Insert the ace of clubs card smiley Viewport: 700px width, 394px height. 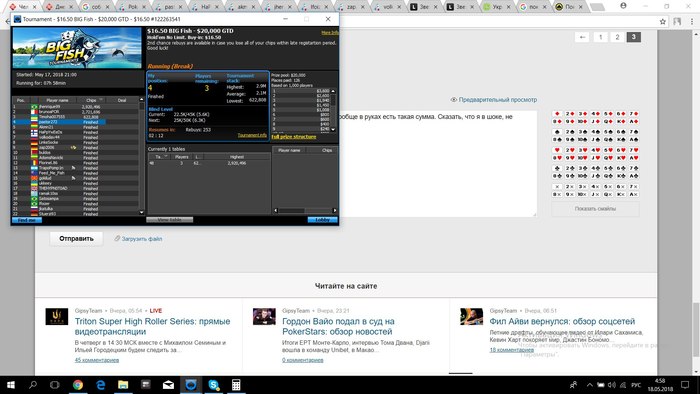coord(634,176)
